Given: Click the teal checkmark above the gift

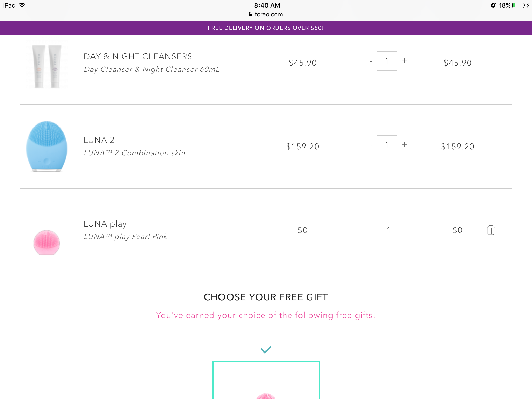Looking at the screenshot, I should point(266,349).
